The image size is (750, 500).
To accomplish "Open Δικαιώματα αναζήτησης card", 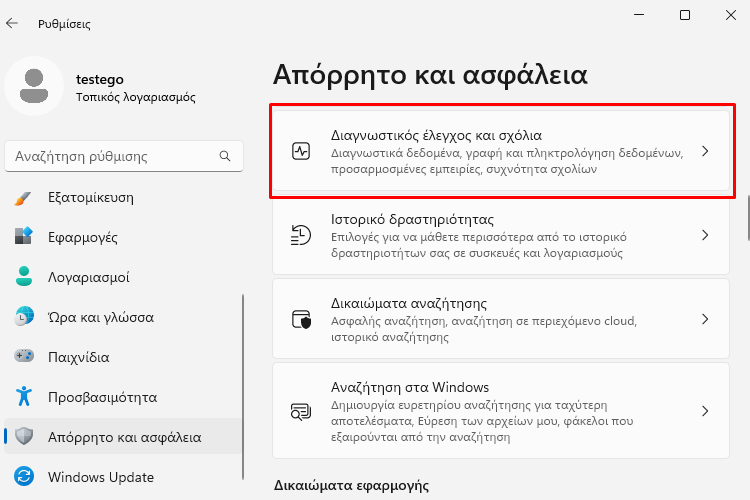I will pyautogui.click(x=501, y=319).
